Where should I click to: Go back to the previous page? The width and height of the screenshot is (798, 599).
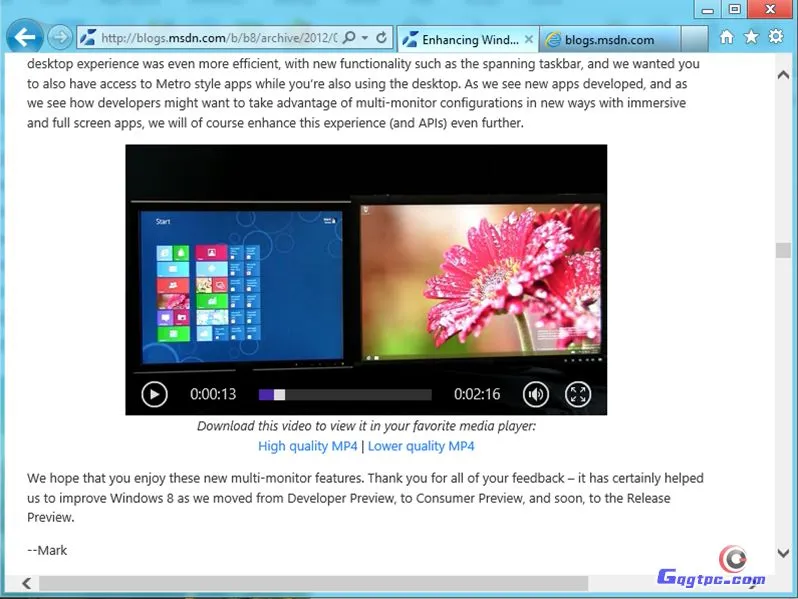(24, 38)
